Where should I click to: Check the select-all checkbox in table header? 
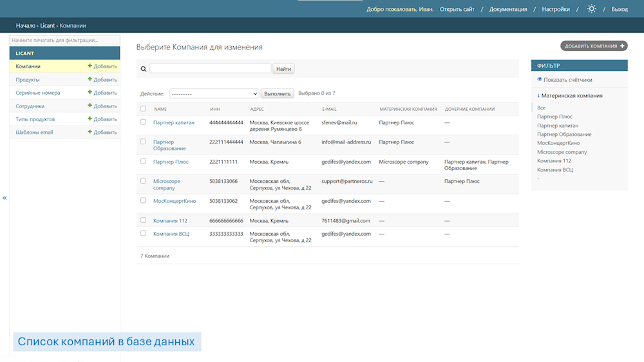coord(144,109)
